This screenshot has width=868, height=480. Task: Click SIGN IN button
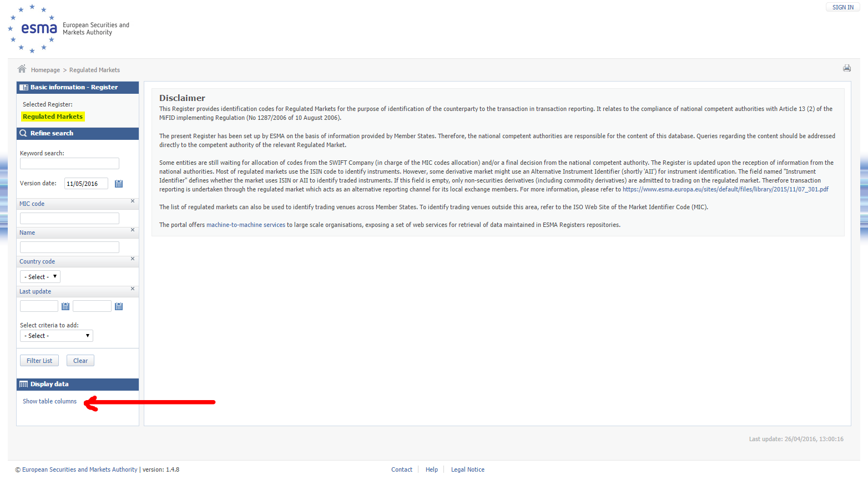842,7
